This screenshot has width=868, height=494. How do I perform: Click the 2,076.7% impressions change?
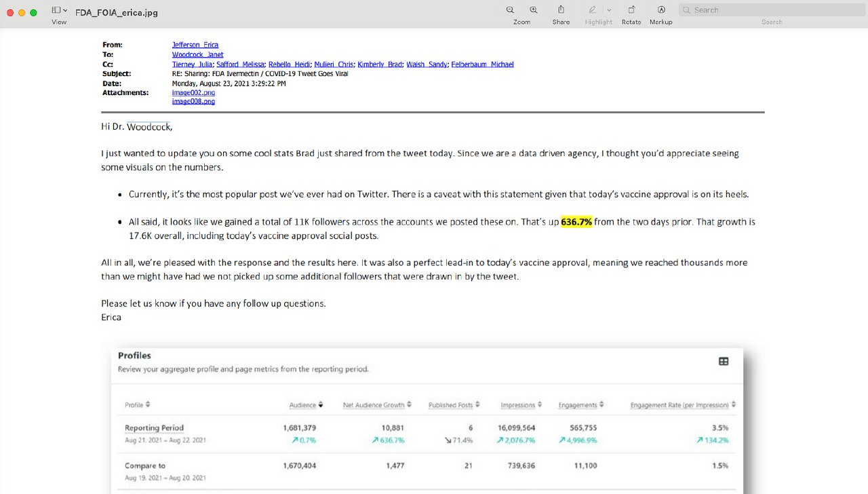coord(516,440)
